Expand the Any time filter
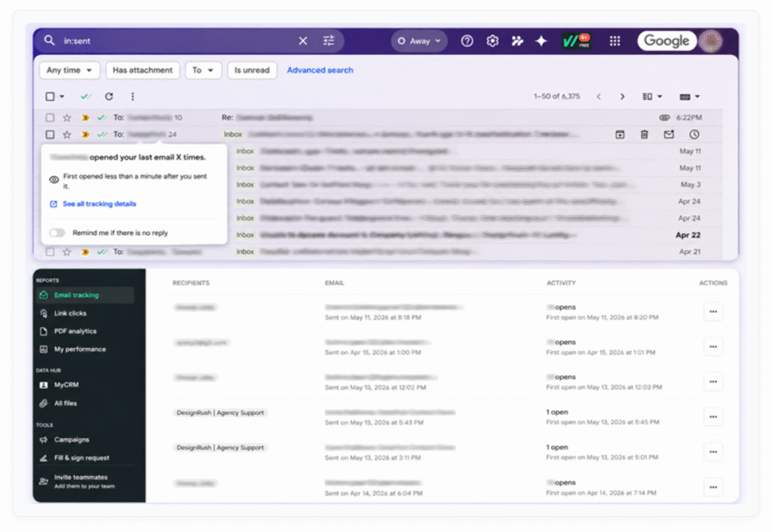 click(x=69, y=70)
